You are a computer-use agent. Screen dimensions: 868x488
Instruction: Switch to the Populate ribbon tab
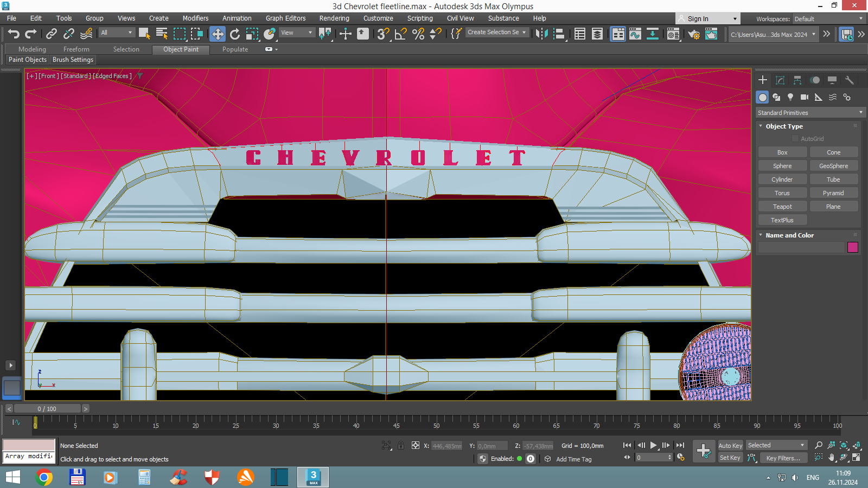coord(235,49)
